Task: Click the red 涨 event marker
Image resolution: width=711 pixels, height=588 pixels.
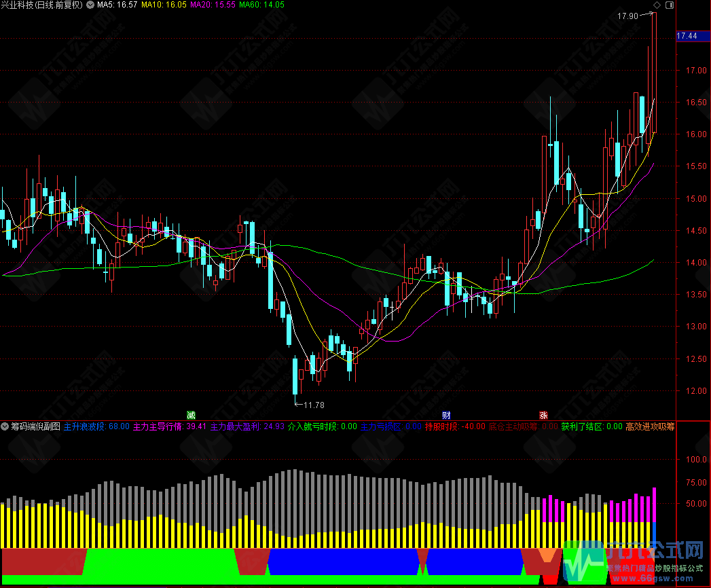Action: coord(543,415)
